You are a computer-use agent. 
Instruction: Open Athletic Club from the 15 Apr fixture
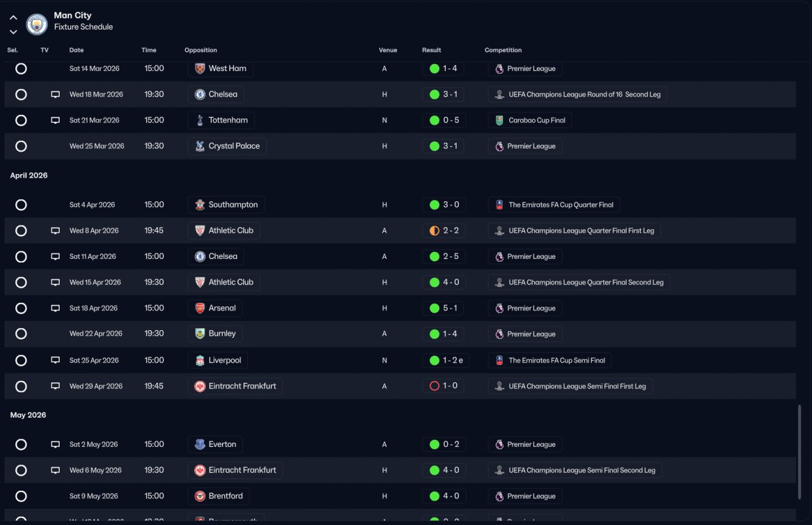(x=224, y=282)
